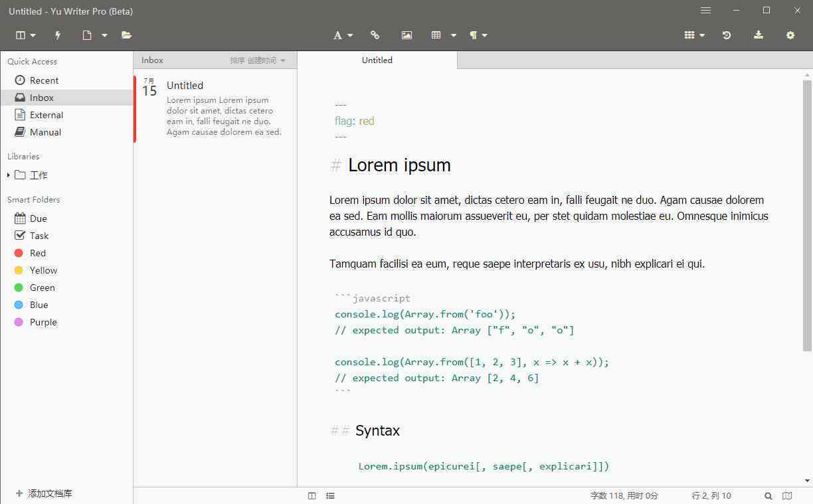Open the 排序 创建时间 sort dropdown

pyautogui.click(x=258, y=60)
